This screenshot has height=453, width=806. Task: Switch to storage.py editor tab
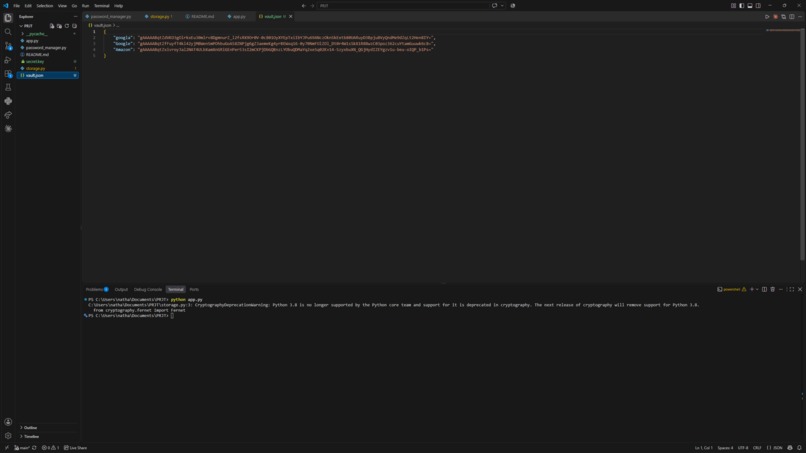pyautogui.click(x=160, y=16)
